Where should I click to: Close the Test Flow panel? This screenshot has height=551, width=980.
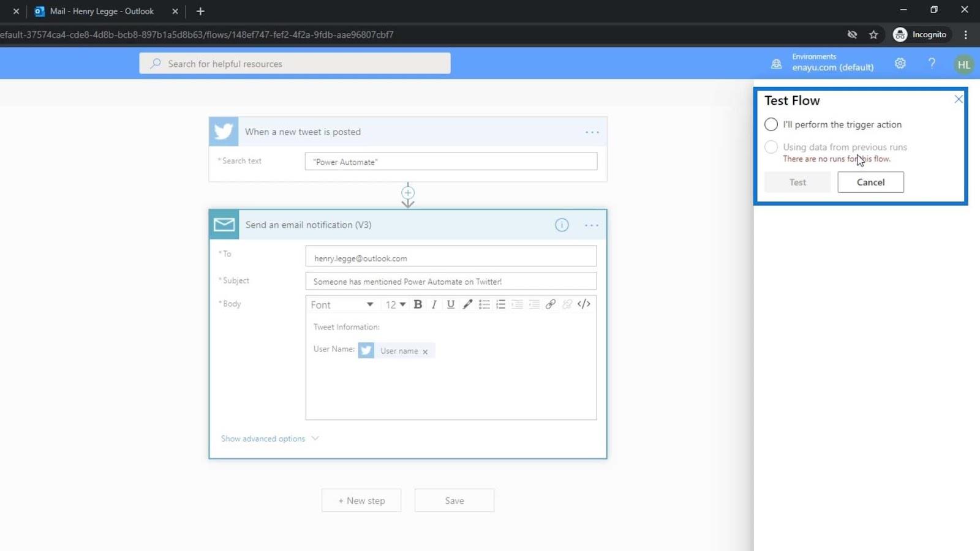959,99
